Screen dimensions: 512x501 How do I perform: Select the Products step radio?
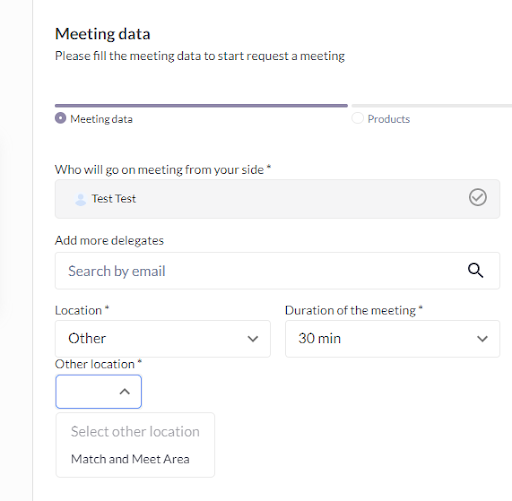point(357,118)
